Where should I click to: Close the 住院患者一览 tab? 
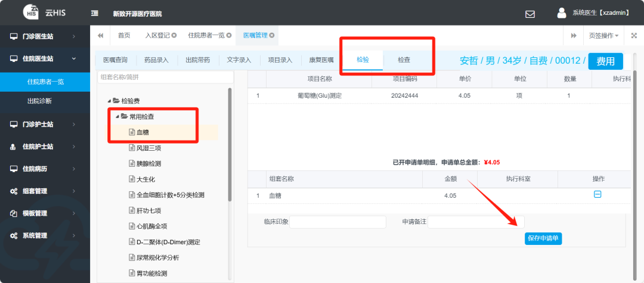tap(229, 36)
